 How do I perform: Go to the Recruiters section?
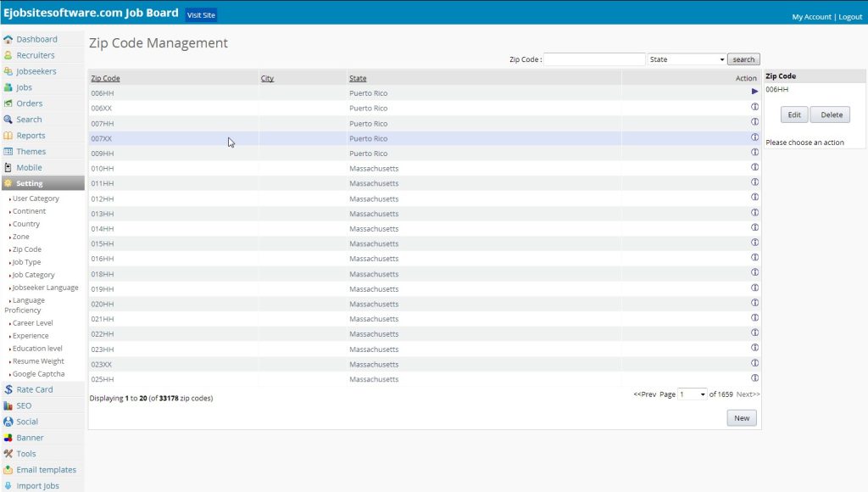point(36,55)
